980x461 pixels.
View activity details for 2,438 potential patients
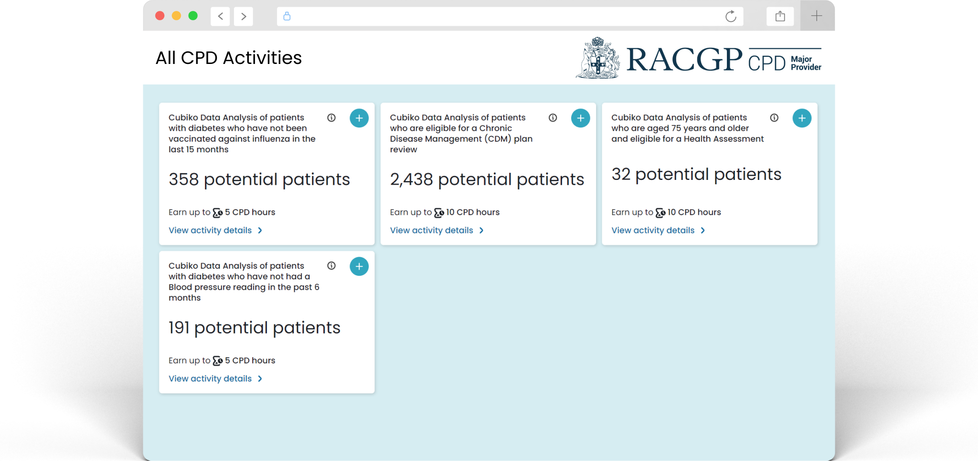click(437, 230)
